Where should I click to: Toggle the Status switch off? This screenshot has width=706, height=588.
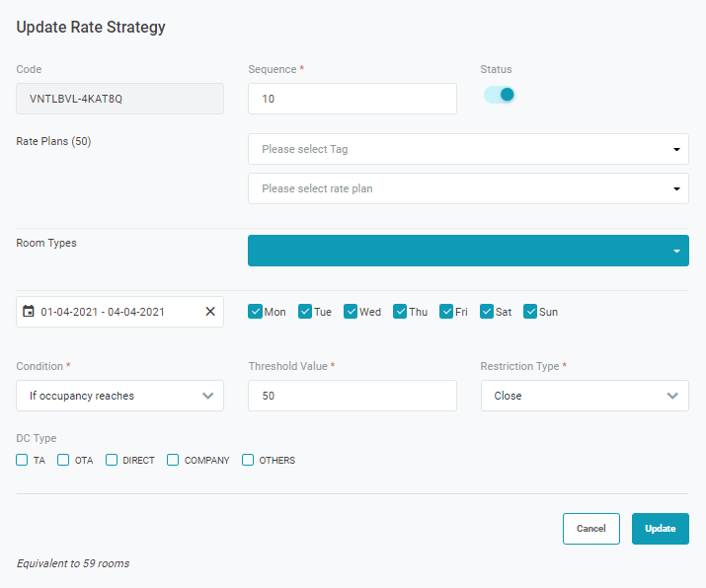(500, 95)
